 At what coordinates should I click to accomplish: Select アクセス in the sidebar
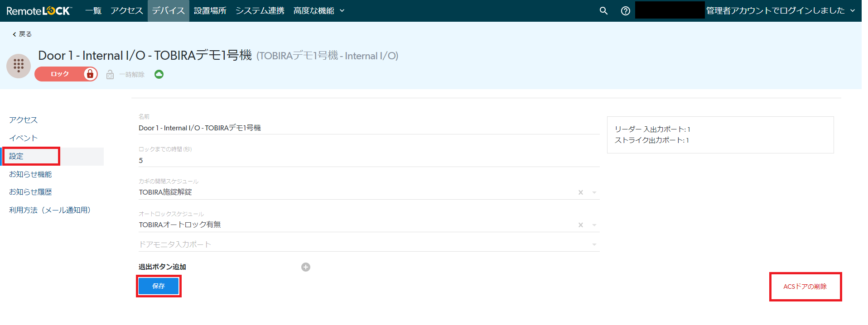tap(24, 120)
